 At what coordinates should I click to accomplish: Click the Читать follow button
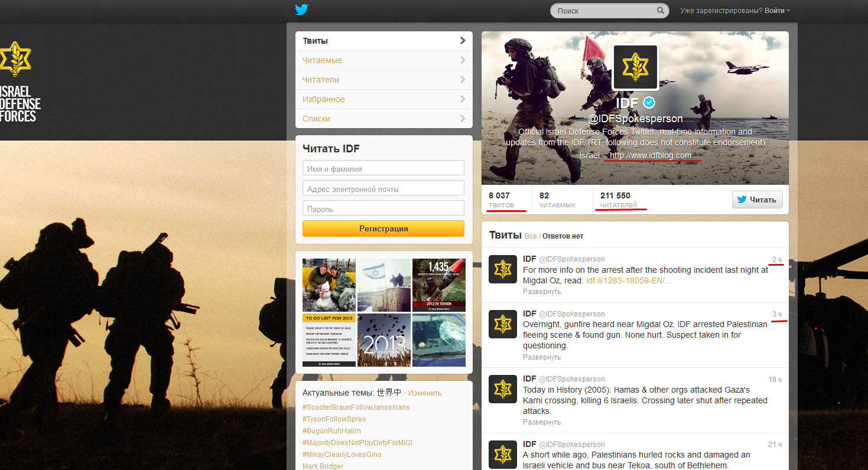tap(758, 200)
